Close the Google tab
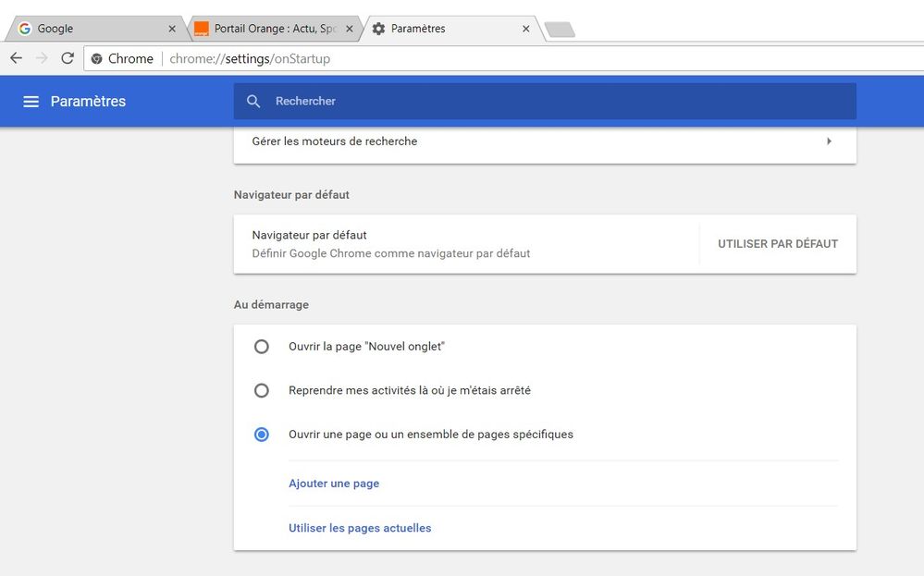 tap(172, 29)
